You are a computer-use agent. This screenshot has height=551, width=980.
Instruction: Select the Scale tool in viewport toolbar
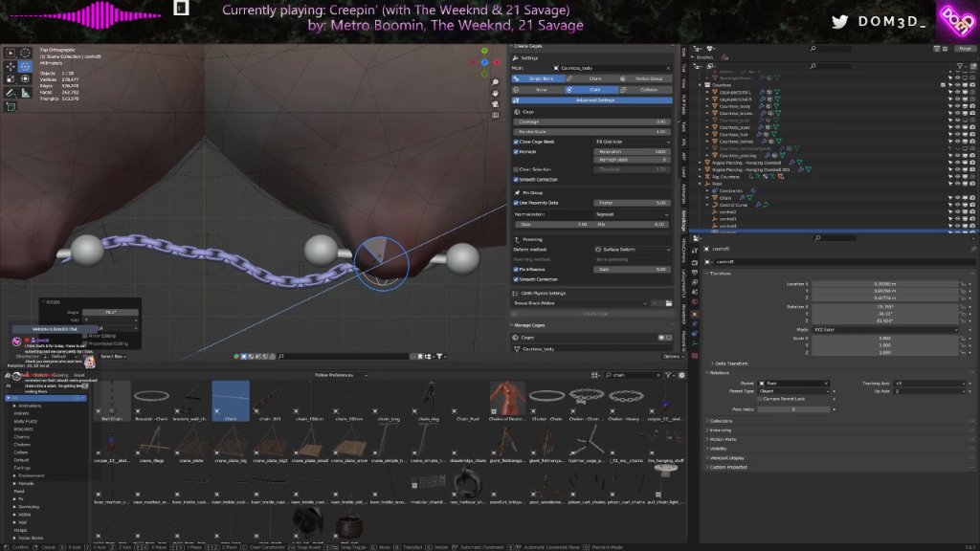coord(11,78)
